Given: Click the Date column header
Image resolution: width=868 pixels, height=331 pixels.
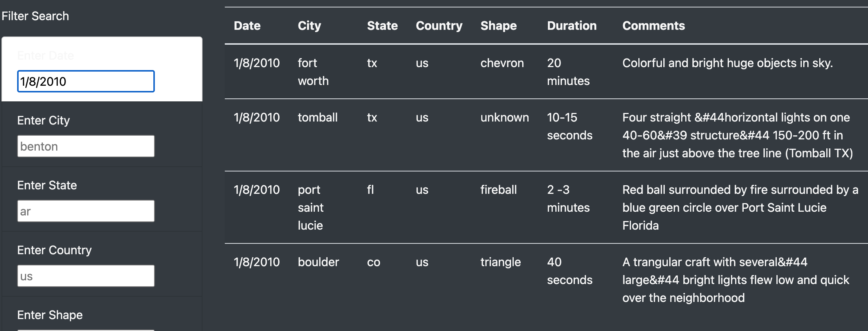Looking at the screenshot, I should coord(247,26).
